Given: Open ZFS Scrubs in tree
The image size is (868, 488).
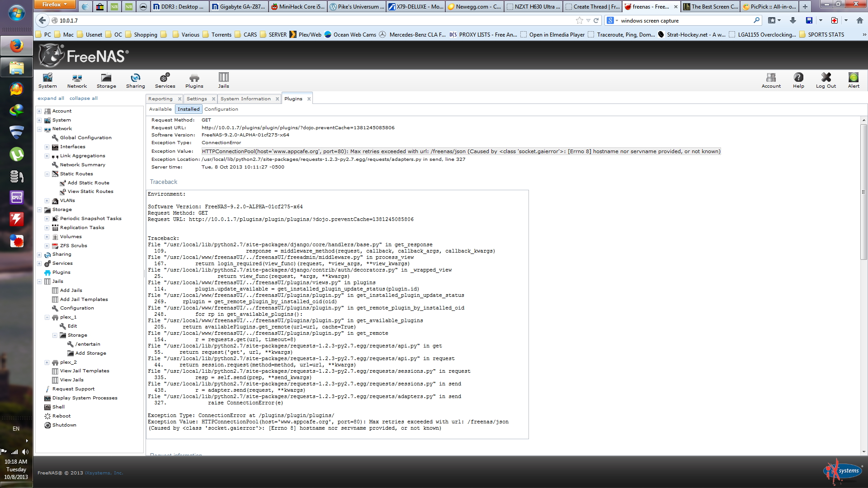Looking at the screenshot, I should [x=73, y=246].
